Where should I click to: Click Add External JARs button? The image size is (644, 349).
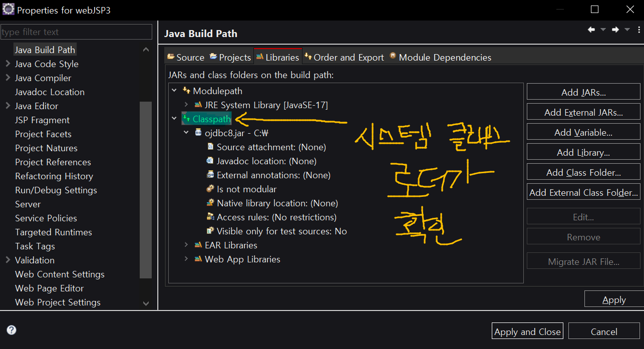pyautogui.click(x=583, y=112)
